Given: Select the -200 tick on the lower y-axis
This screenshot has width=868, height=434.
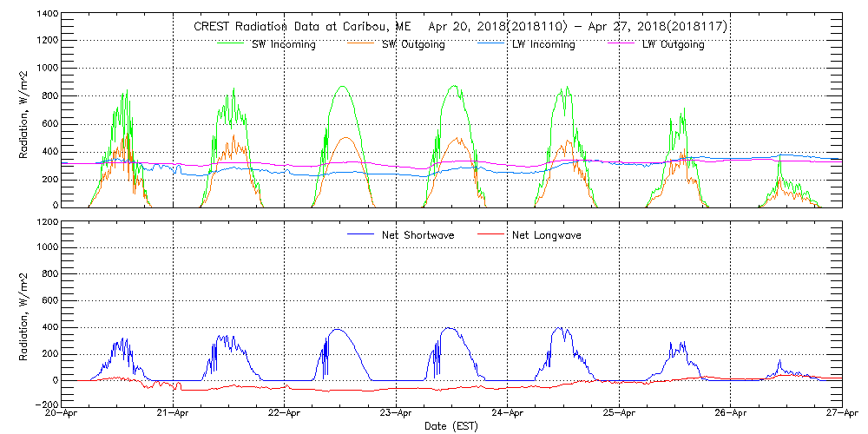Looking at the screenshot, I should (x=47, y=404).
